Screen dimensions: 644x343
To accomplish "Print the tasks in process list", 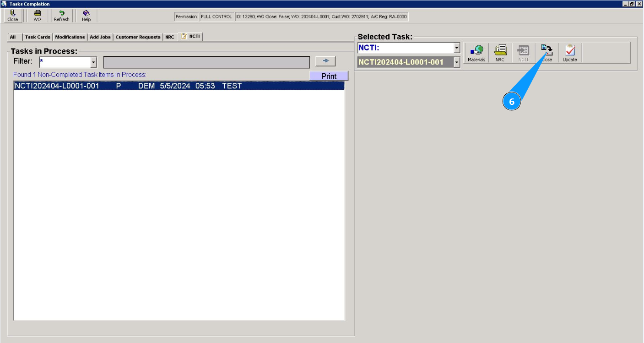I will (x=329, y=76).
